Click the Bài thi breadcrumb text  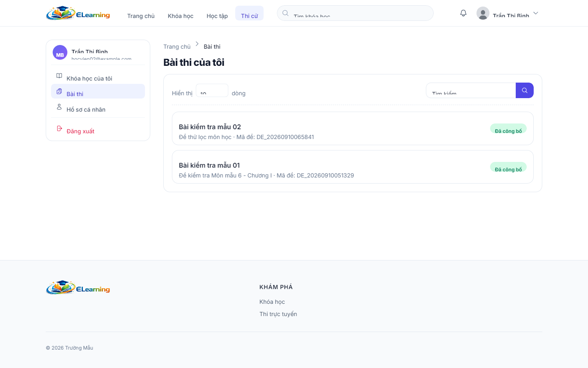coord(212,47)
